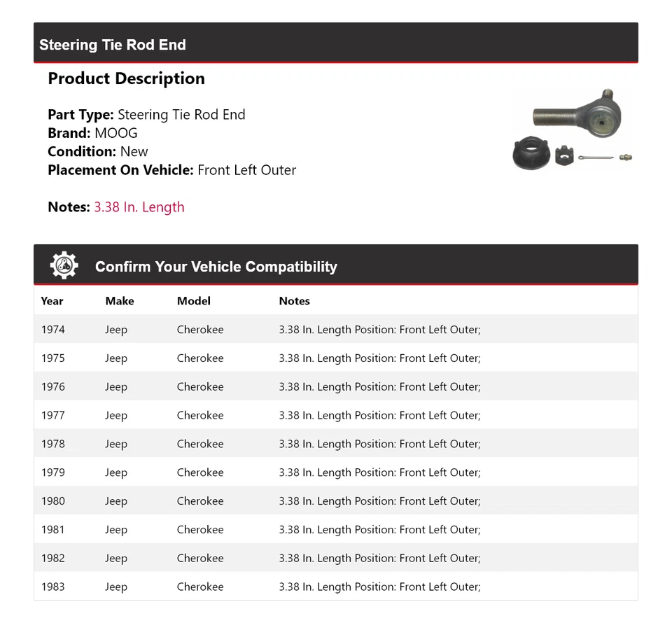
Task: Select the 1974 Jeep Cherokee row
Action: [335, 330]
